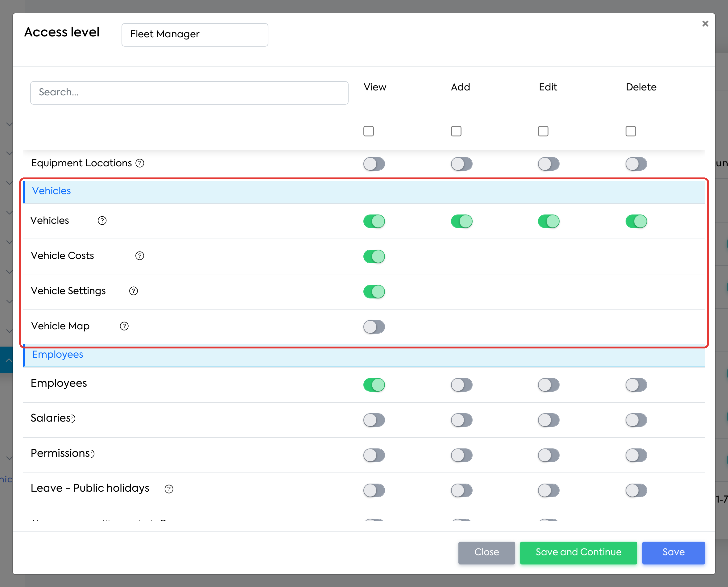The height and width of the screenshot is (587, 728).
Task: Disable Employees View toggle
Action: [374, 385]
